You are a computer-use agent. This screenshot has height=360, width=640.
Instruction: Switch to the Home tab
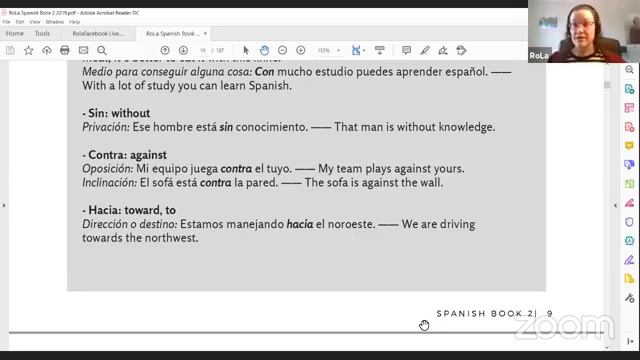click(15, 33)
